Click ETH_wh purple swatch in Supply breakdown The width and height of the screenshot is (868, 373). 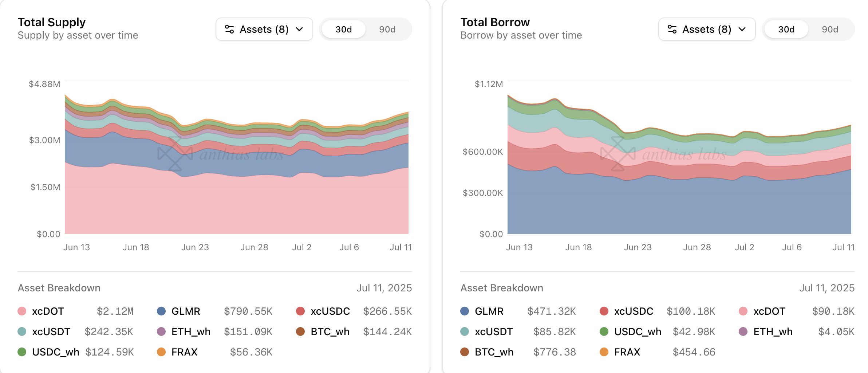pos(161,331)
